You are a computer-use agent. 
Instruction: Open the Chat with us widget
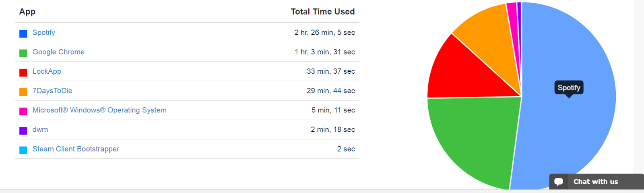coord(597,181)
